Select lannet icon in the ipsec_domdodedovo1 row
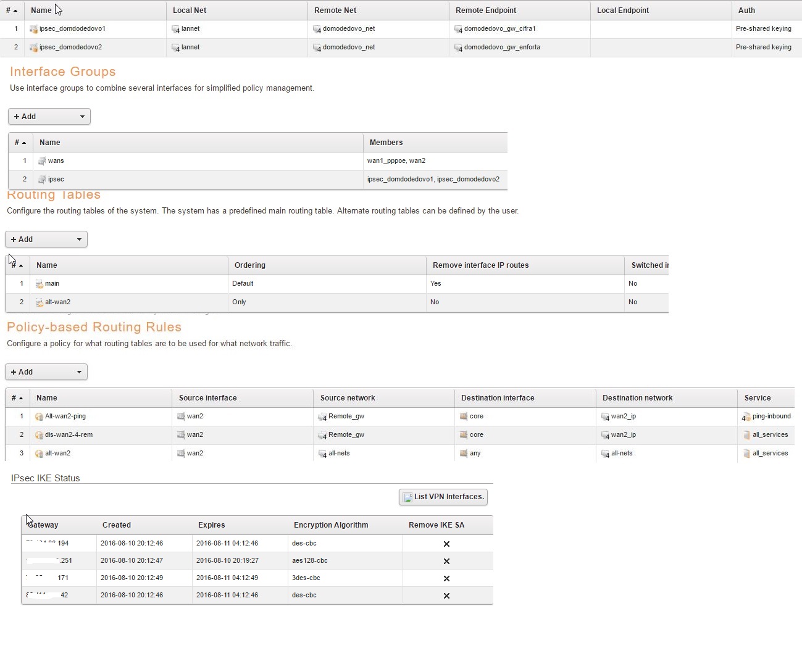Screen dimensions: 802x672 [176, 29]
